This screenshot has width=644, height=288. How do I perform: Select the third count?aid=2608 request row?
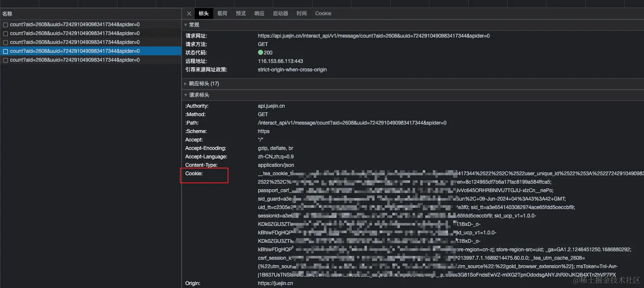click(x=90, y=42)
